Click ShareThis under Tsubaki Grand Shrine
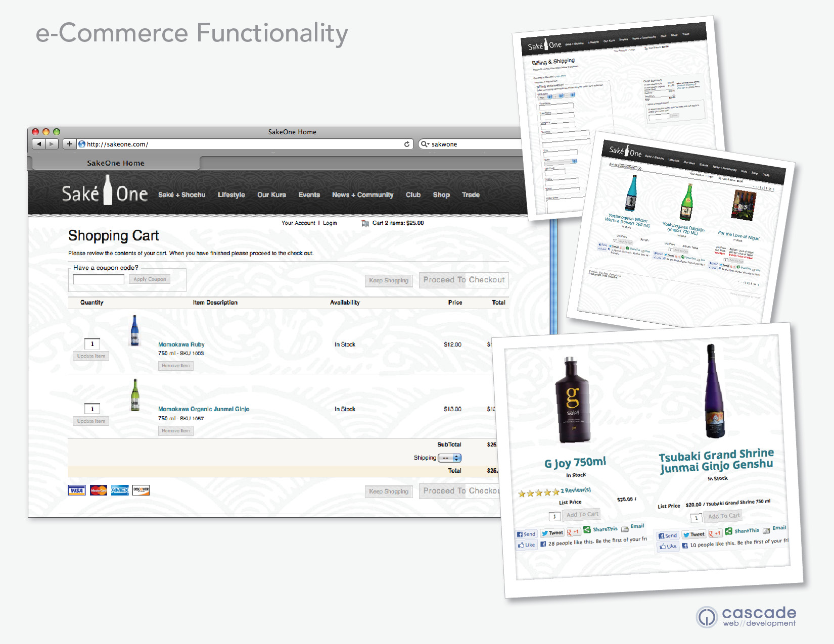Screen dimensions: 834x644 pyautogui.click(x=742, y=531)
